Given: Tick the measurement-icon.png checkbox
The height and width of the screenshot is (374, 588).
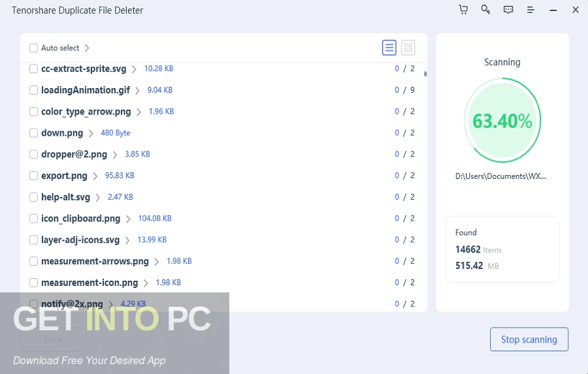Looking at the screenshot, I should [x=34, y=282].
